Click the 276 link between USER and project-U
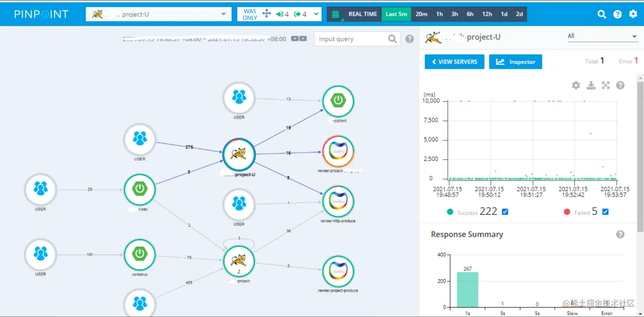644x317 pixels. [x=189, y=147]
